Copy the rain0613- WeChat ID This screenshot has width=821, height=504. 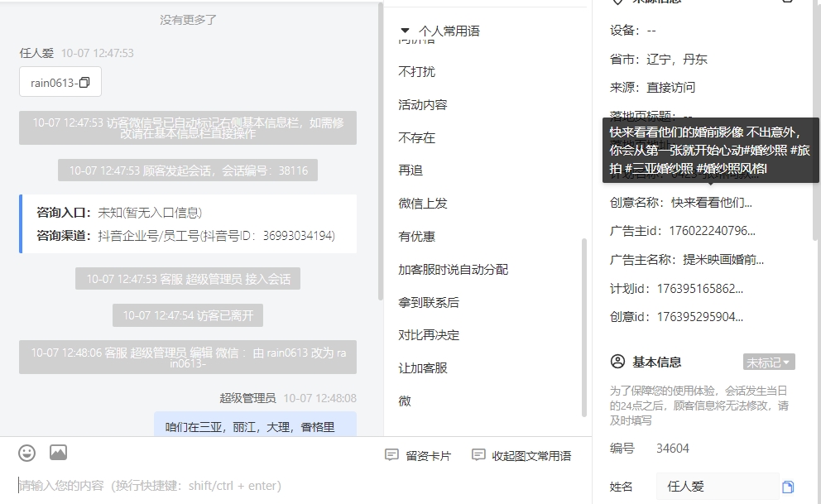pyautogui.click(x=84, y=82)
